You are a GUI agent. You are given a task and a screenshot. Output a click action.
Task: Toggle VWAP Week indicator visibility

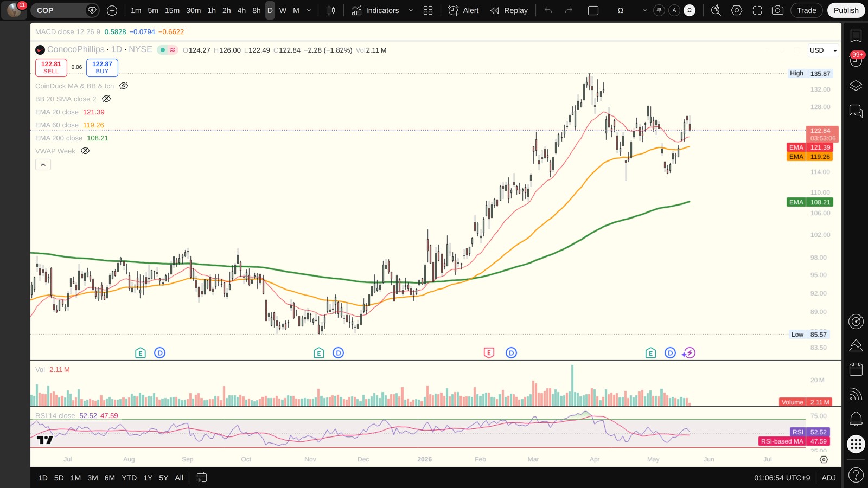point(85,151)
